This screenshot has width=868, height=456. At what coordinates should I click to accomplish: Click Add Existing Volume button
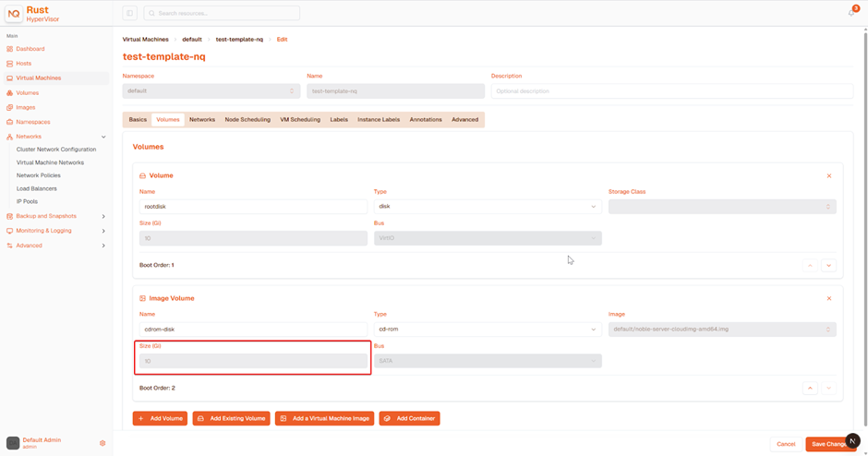coord(232,418)
